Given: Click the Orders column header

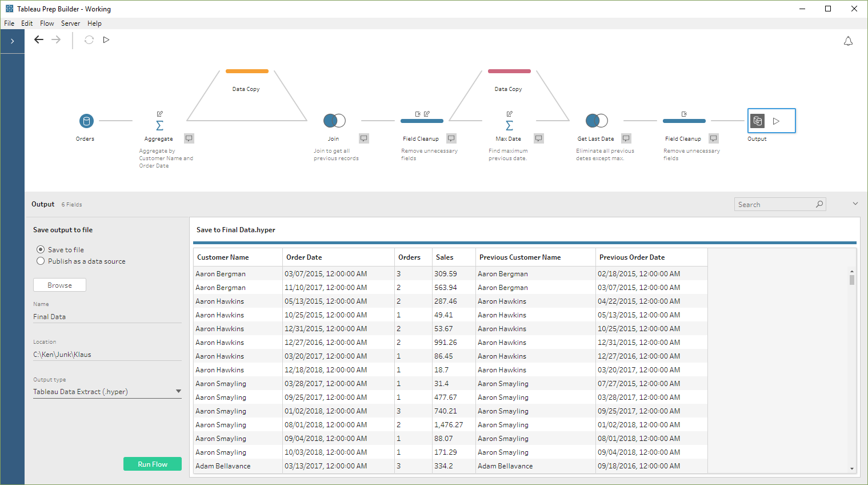Looking at the screenshot, I should click(x=413, y=257).
